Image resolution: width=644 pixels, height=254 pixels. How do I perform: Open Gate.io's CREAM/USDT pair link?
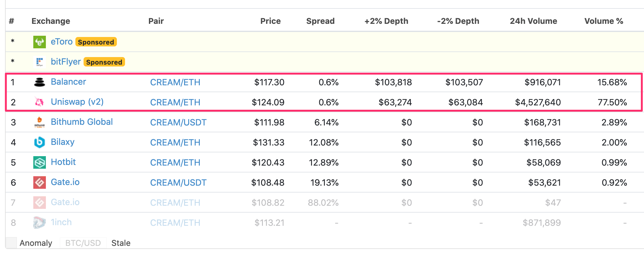tap(178, 183)
